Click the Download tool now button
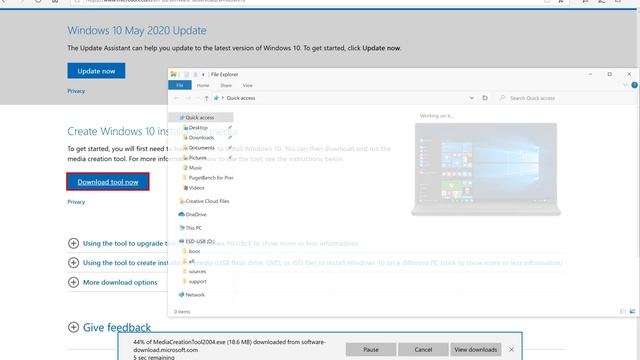The image size is (640, 360). [x=108, y=182]
